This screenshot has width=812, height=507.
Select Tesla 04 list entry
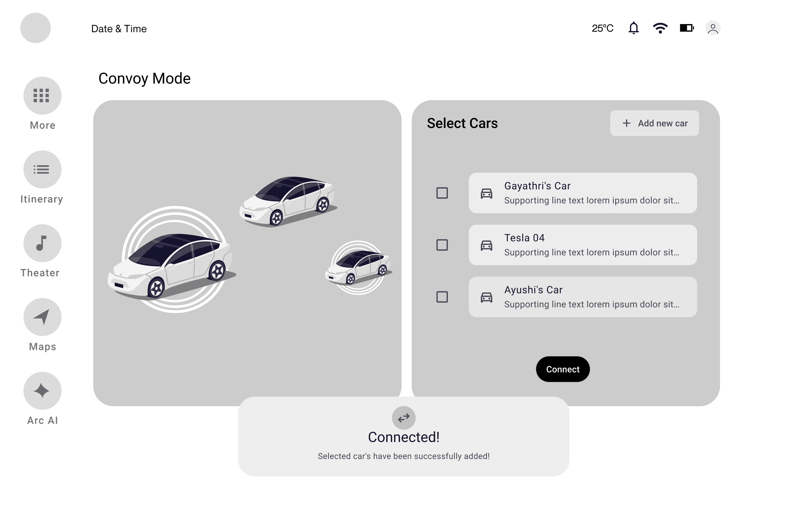point(583,245)
